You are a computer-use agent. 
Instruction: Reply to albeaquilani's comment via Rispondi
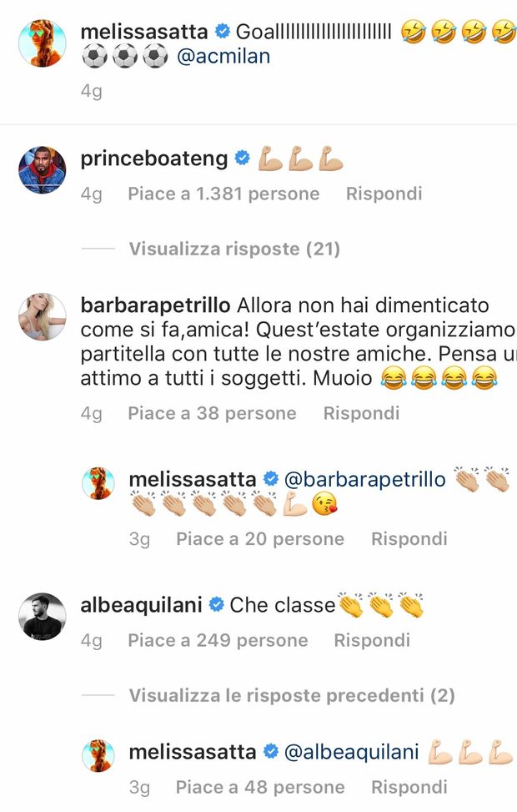pos(372,640)
